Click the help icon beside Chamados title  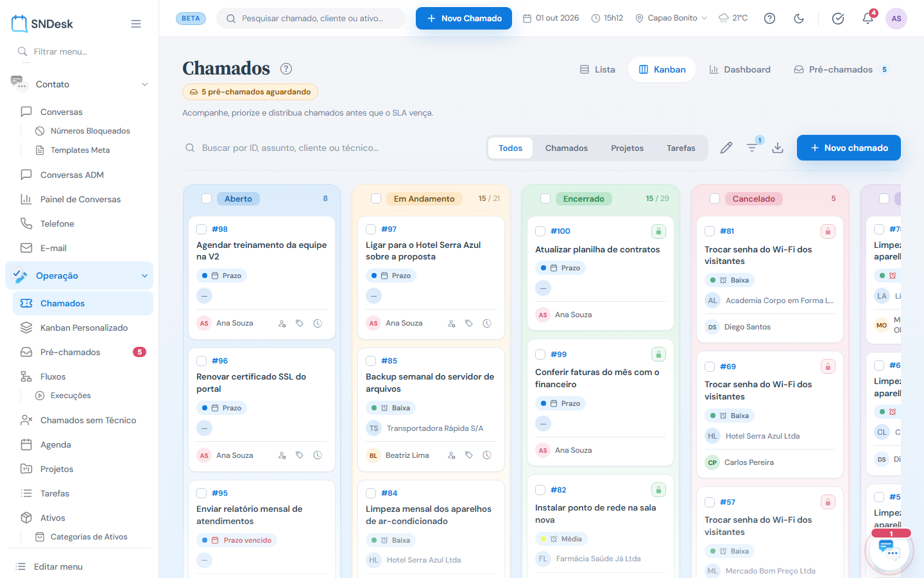pos(286,69)
